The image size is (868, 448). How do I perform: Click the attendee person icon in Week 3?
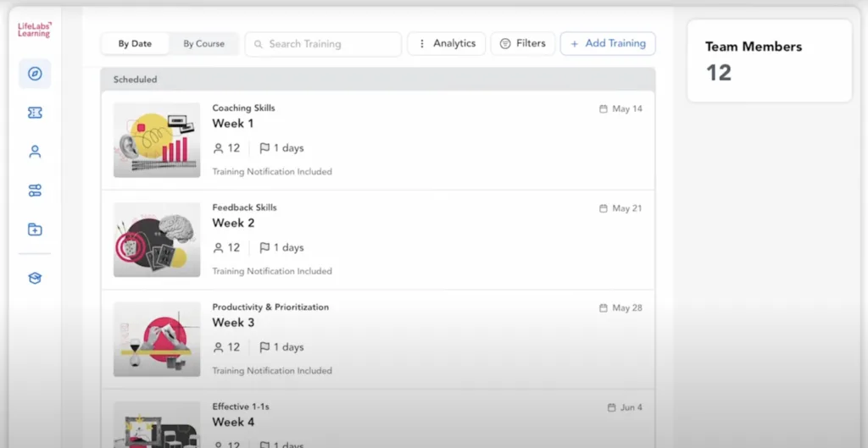[218, 347]
